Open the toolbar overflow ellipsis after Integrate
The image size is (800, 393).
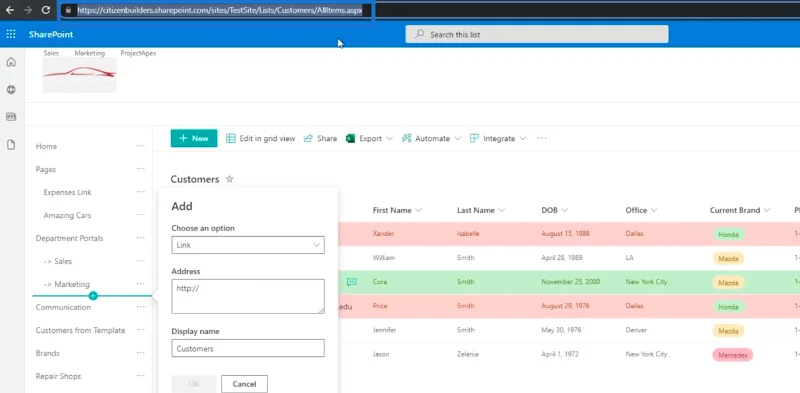[x=542, y=138]
